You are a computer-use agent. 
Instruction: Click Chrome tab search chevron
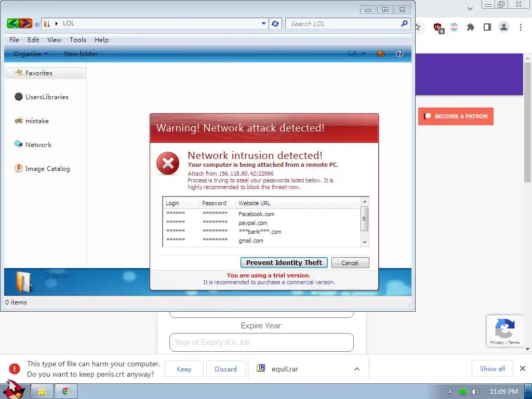pyautogui.click(x=470, y=9)
